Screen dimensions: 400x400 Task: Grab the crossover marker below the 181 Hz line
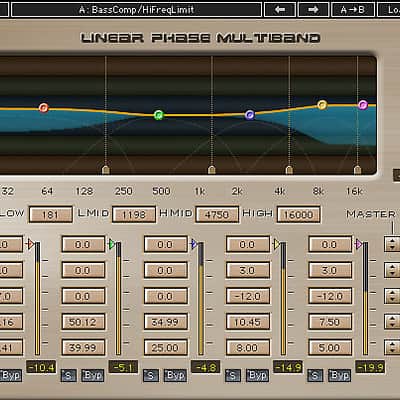(106, 170)
